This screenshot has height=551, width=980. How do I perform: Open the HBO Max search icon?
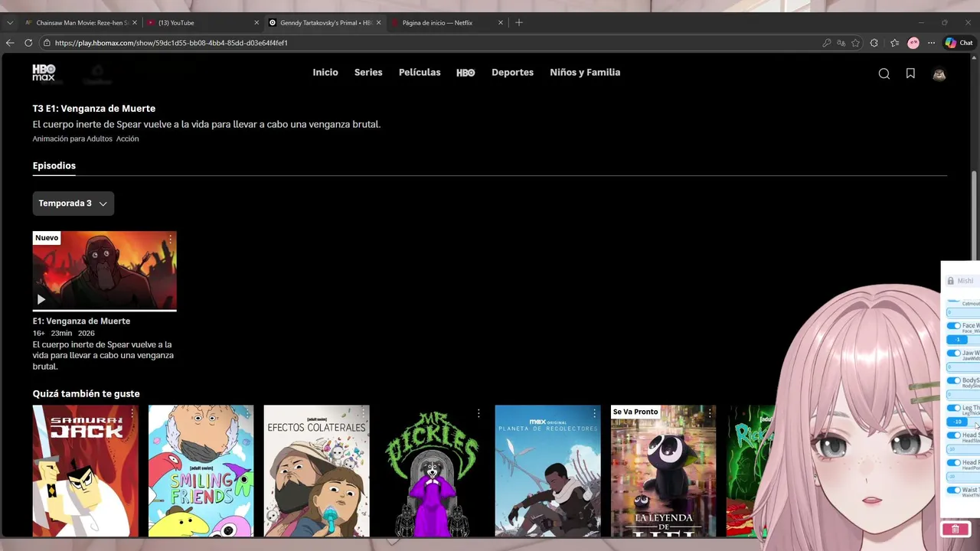point(884,73)
